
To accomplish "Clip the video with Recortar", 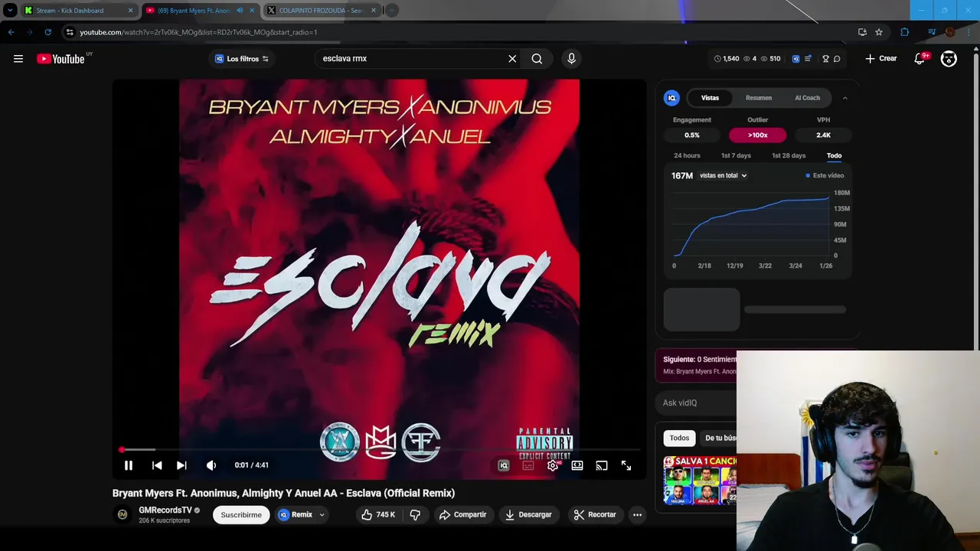I will click(595, 515).
